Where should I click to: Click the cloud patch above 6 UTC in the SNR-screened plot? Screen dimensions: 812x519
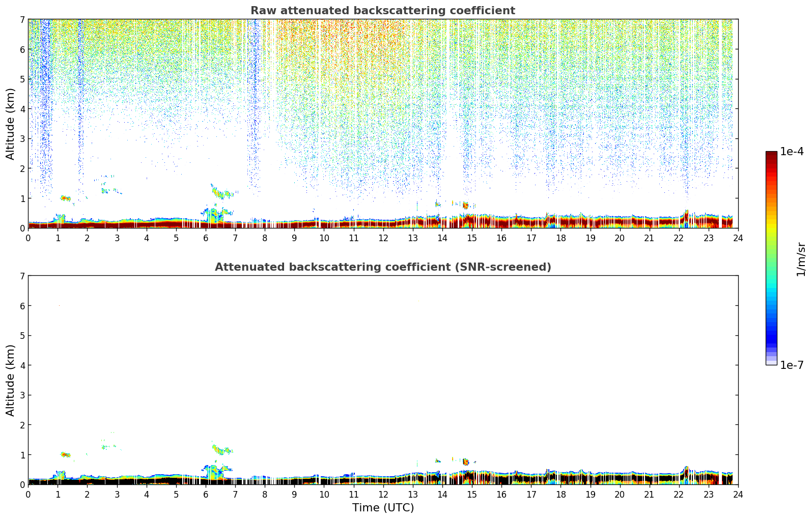tap(222, 449)
